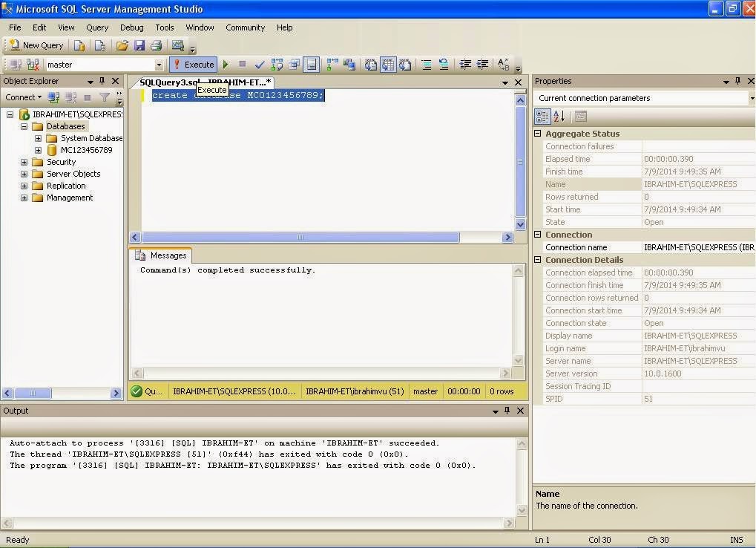756x548 pixels.
Task: Open the Tools menu
Action: pos(165,27)
